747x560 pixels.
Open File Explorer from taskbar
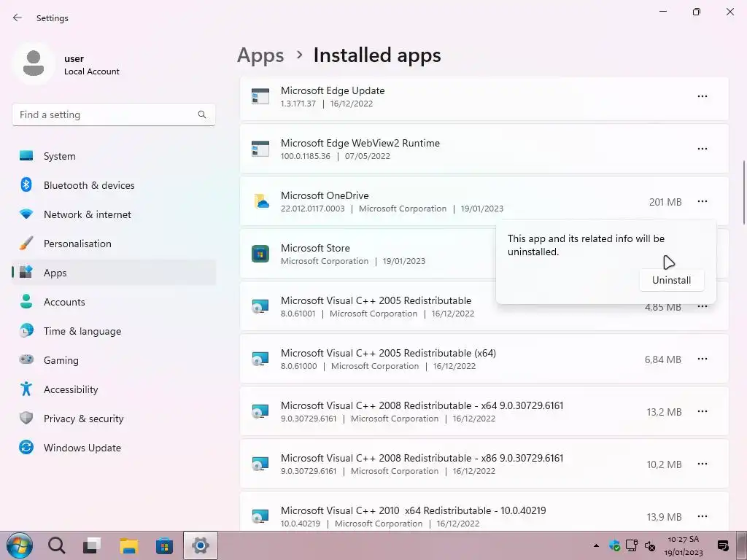point(128,545)
